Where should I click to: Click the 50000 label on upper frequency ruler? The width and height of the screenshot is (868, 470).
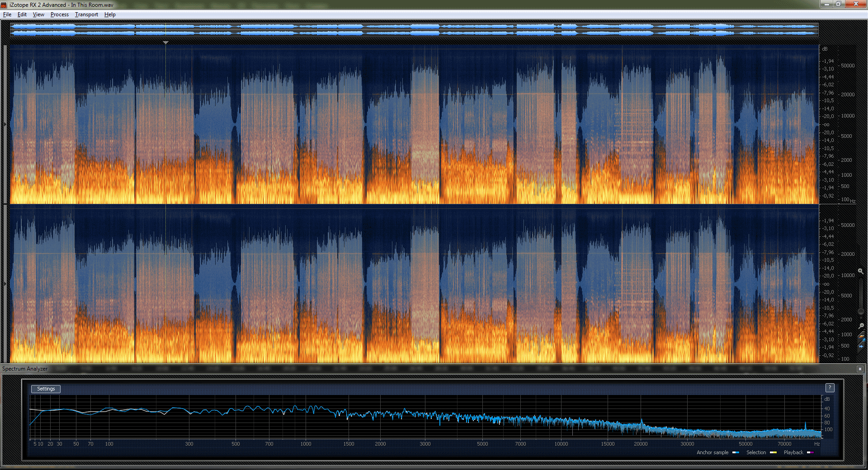848,66
